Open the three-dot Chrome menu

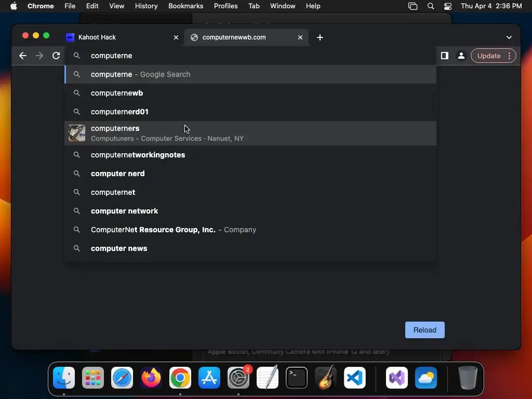click(x=509, y=56)
